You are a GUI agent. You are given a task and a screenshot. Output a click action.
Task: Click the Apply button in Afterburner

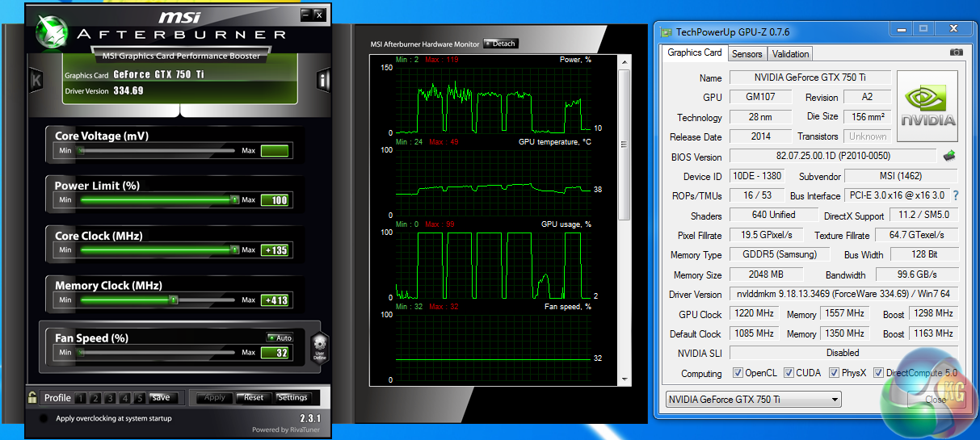(215, 397)
